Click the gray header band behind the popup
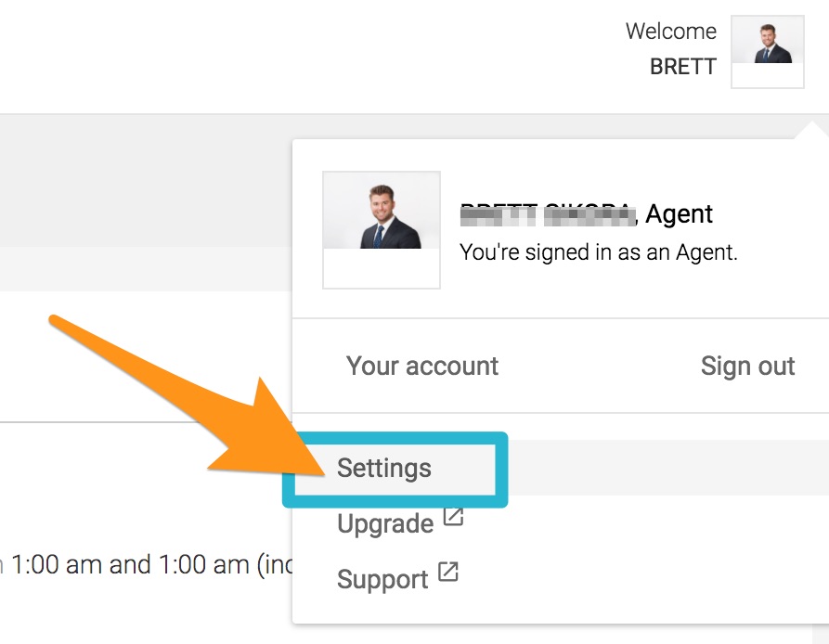This screenshot has width=829, height=644. (146, 180)
